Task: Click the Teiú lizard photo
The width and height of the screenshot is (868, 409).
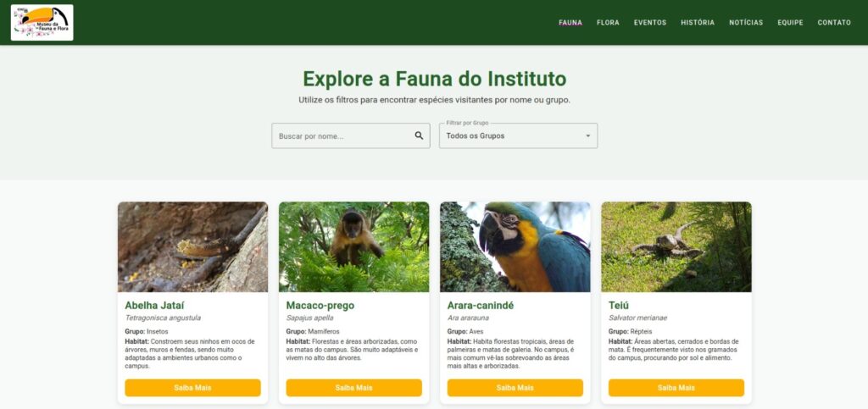Action: pos(676,246)
